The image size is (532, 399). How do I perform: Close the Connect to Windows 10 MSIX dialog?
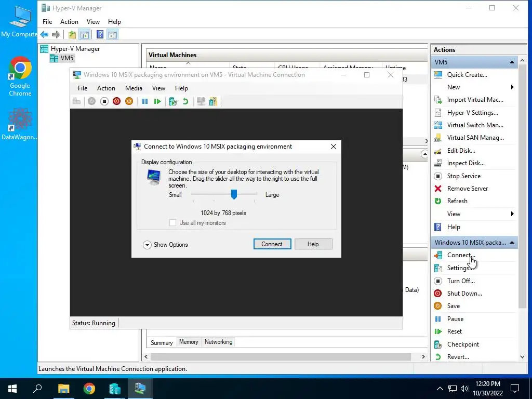[334, 147]
